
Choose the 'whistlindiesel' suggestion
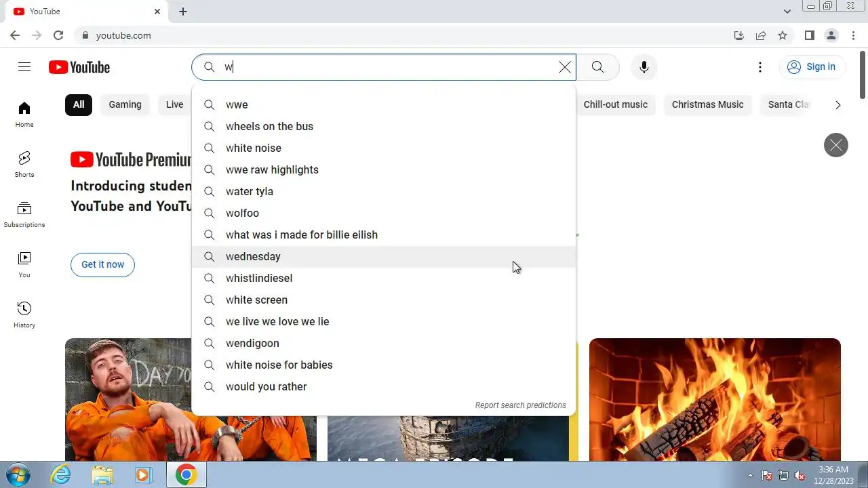point(384,278)
